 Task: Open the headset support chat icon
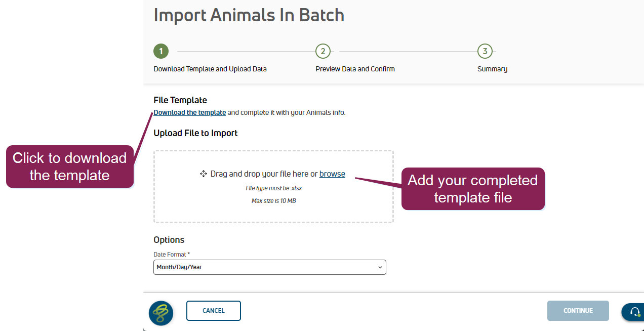634,312
